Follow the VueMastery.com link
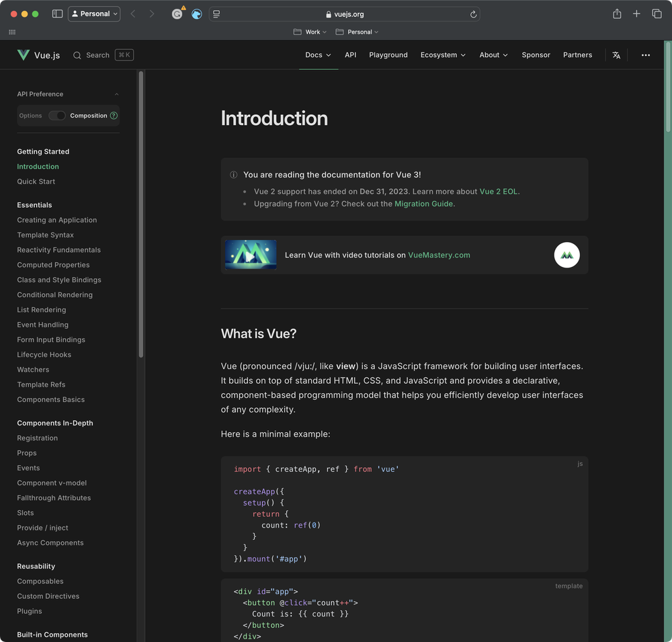The image size is (672, 642). click(439, 255)
